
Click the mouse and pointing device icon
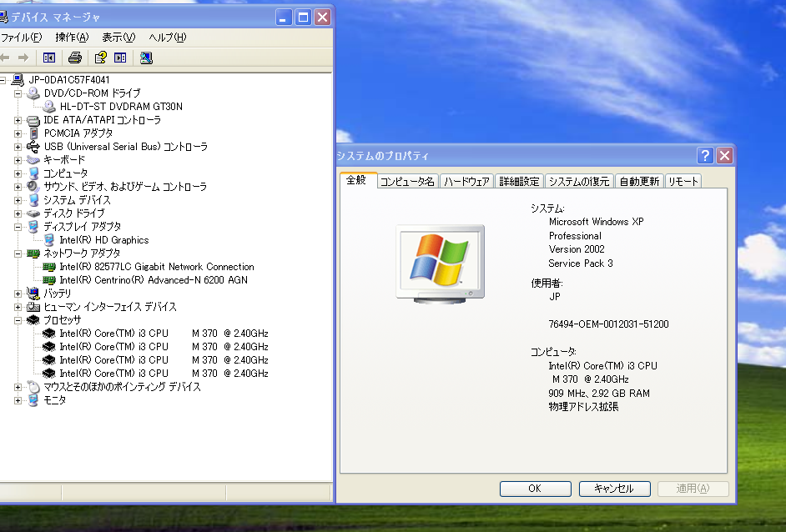click(x=33, y=387)
